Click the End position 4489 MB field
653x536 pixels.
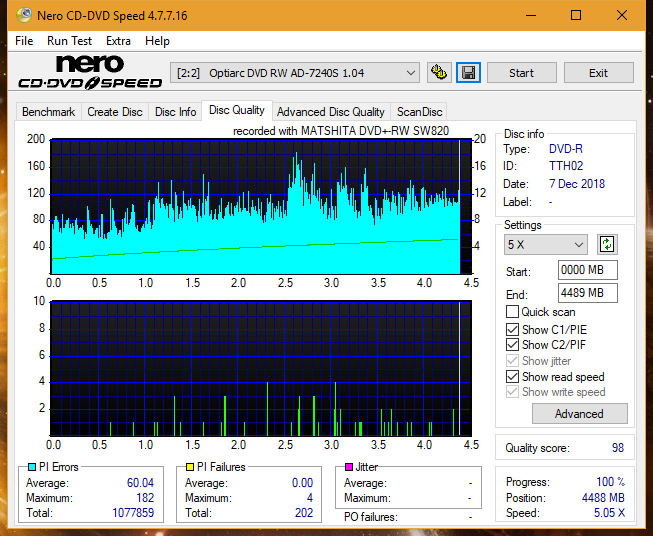click(x=588, y=293)
